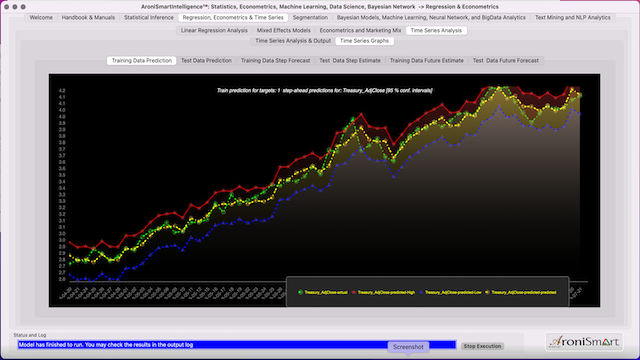Open Bayesian Models, Machine Learning tab

431,18
